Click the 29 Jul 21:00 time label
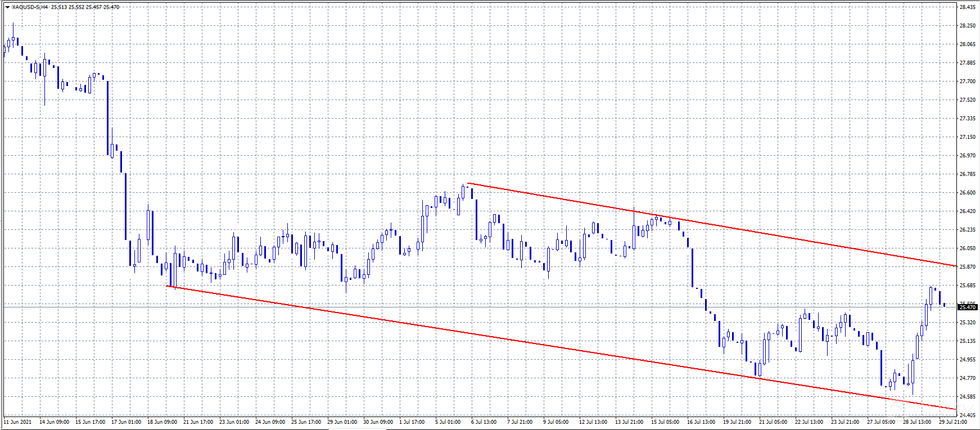 952,422
